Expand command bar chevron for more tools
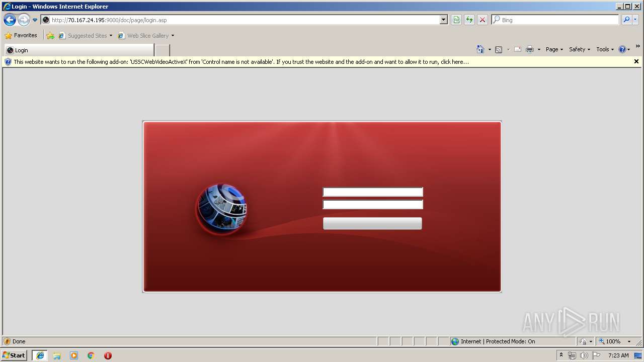Screen dimensions: 644x362 click(x=638, y=46)
